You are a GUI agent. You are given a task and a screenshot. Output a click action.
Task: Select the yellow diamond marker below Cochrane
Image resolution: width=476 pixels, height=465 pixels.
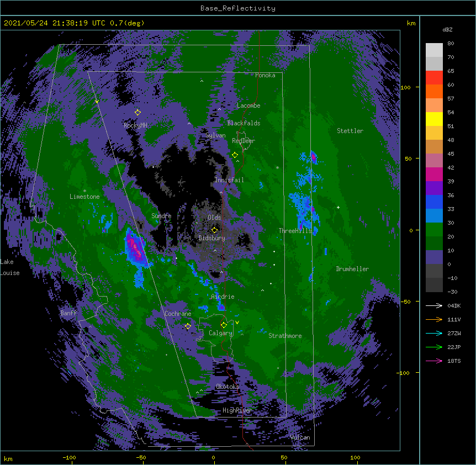coord(188,326)
